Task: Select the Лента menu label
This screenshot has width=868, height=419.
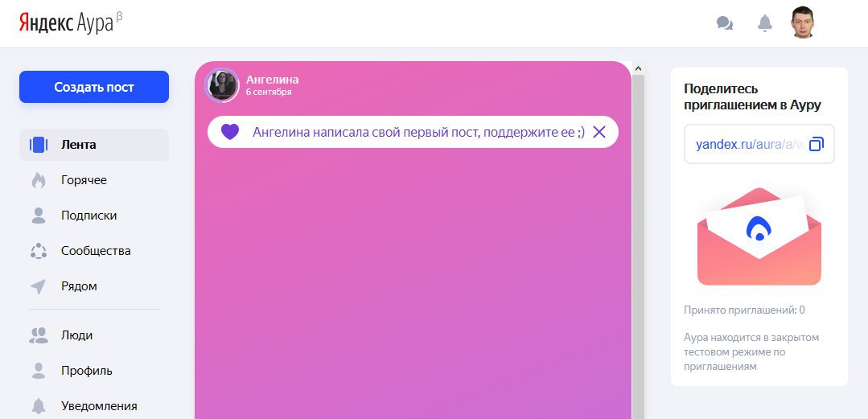Action: point(79,145)
